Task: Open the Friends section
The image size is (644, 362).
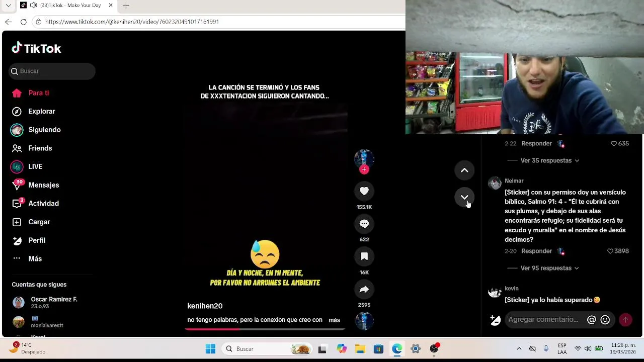Action: [x=32, y=148]
